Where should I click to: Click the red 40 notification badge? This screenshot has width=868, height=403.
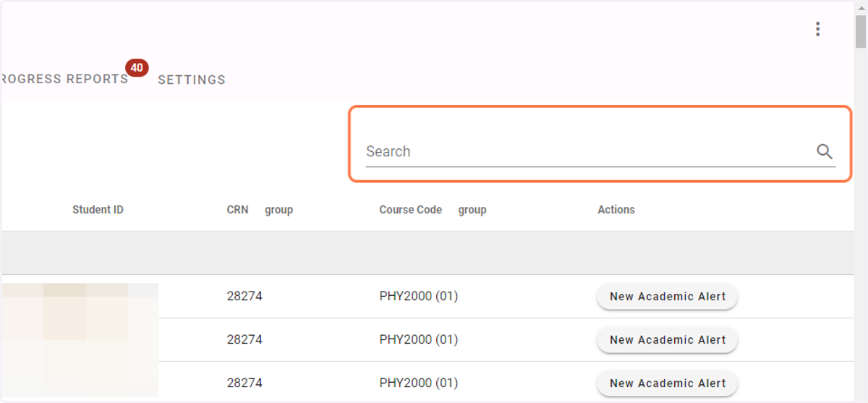tap(137, 67)
